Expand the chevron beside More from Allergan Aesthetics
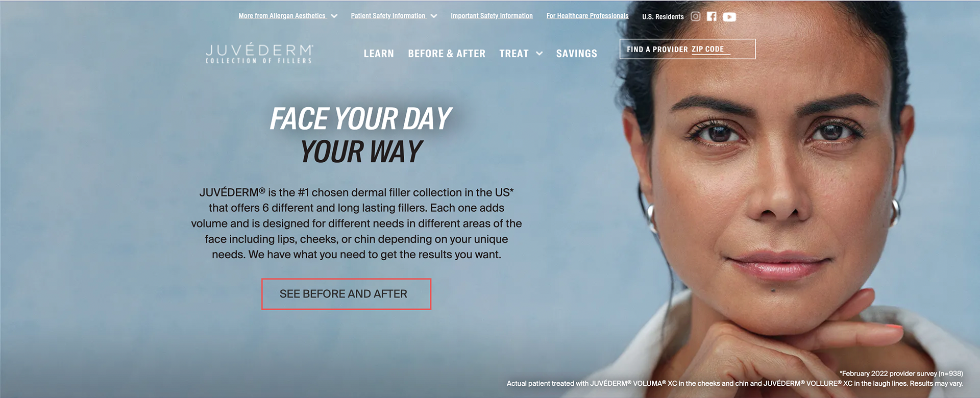This screenshot has height=398, width=980. point(334,16)
